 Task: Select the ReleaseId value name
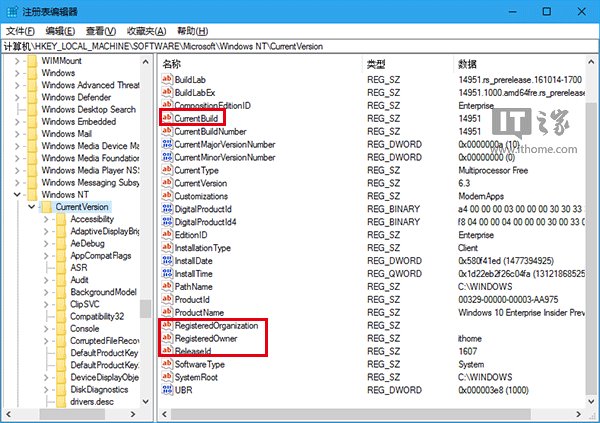tap(193, 351)
